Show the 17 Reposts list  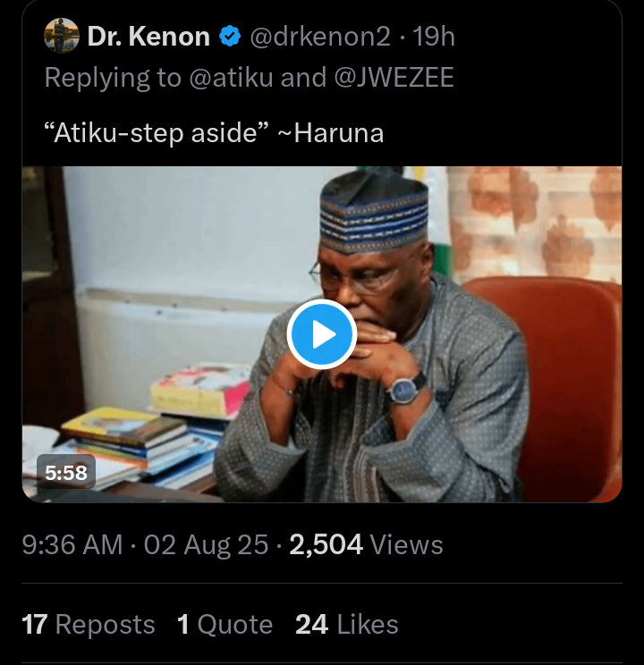tap(88, 624)
